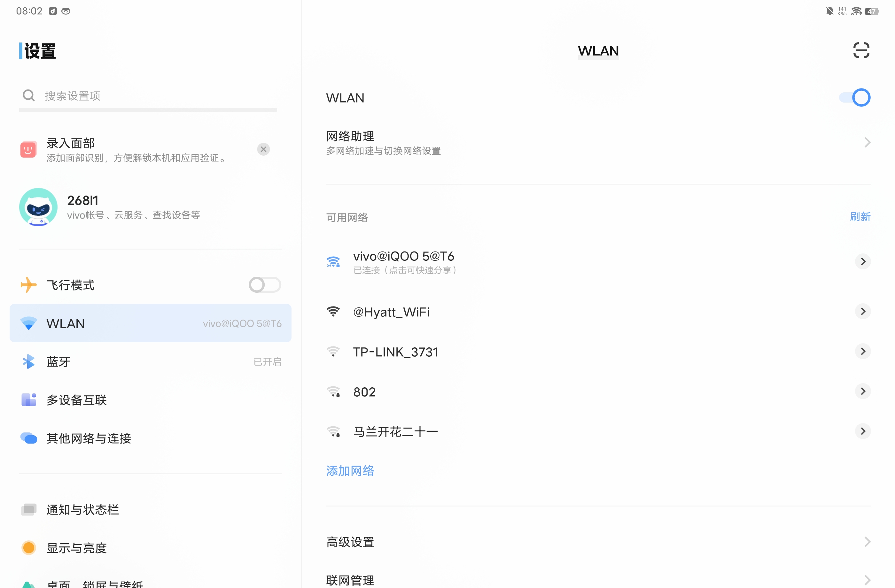Dismiss the face enrollment suggestion card
Image resolution: width=895 pixels, height=588 pixels.
(263, 149)
